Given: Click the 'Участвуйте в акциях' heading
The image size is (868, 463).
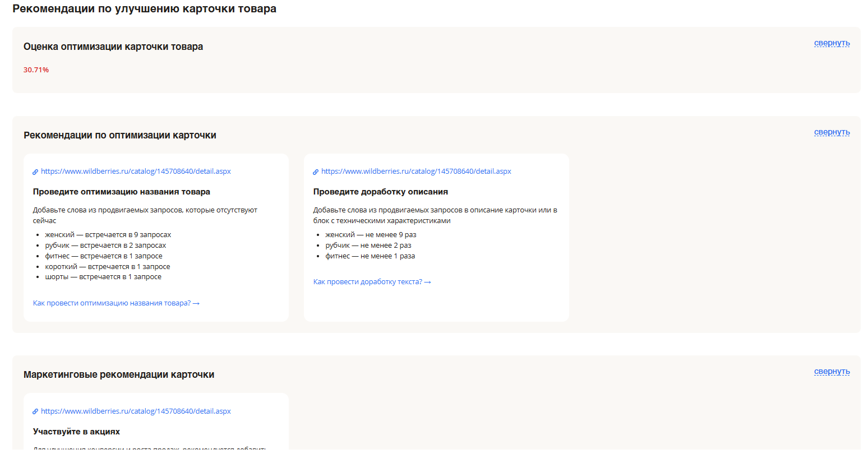Looking at the screenshot, I should click(x=77, y=432).
